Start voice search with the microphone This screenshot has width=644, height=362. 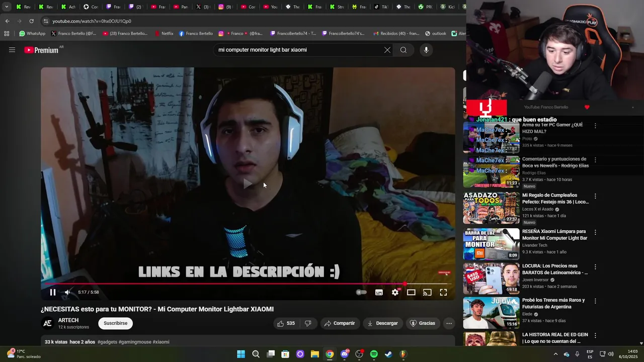[x=426, y=50]
